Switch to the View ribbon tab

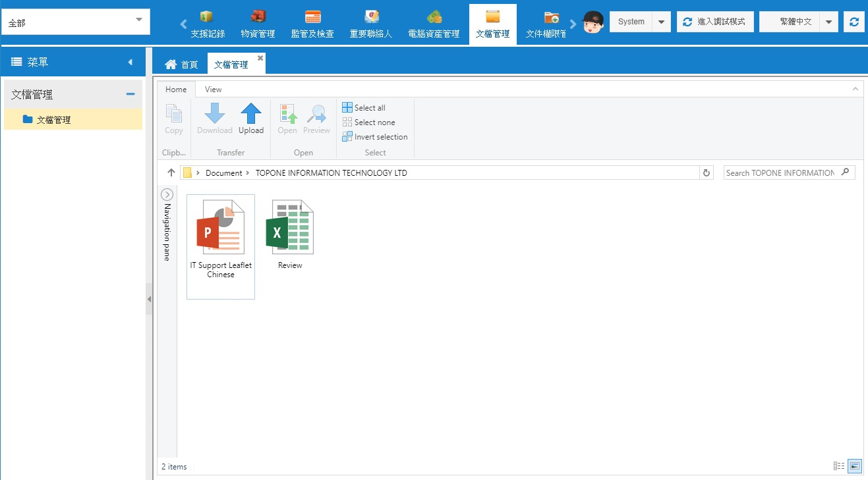(213, 90)
